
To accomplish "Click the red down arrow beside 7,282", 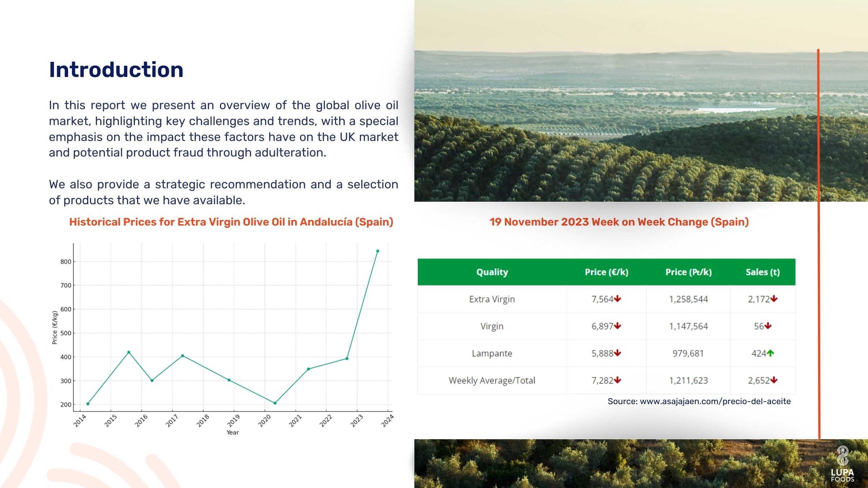I will [x=617, y=380].
